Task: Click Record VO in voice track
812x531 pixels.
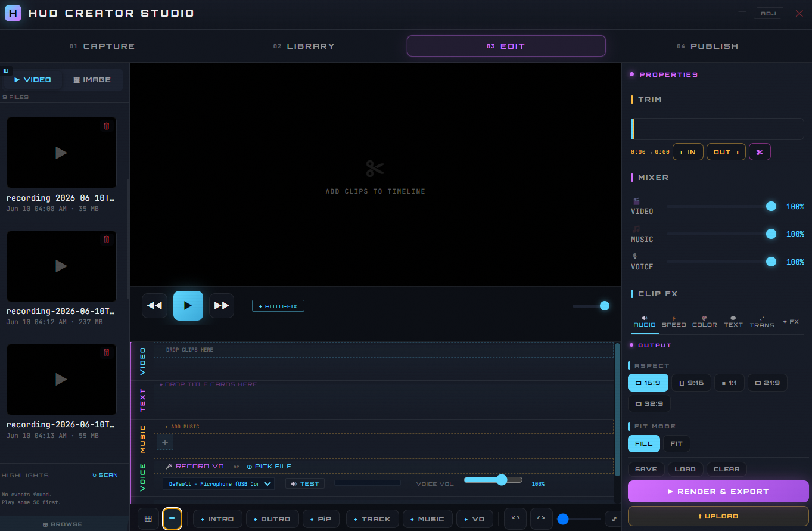Action: [195, 467]
